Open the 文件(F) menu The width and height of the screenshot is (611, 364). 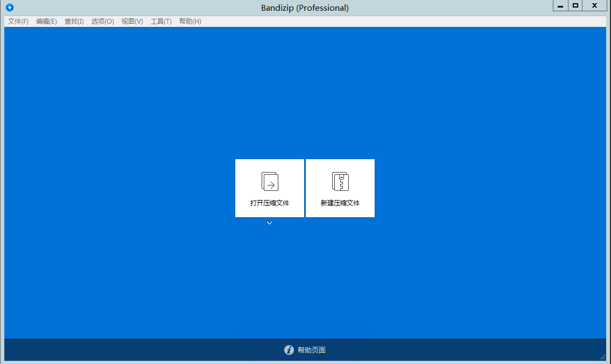point(18,22)
